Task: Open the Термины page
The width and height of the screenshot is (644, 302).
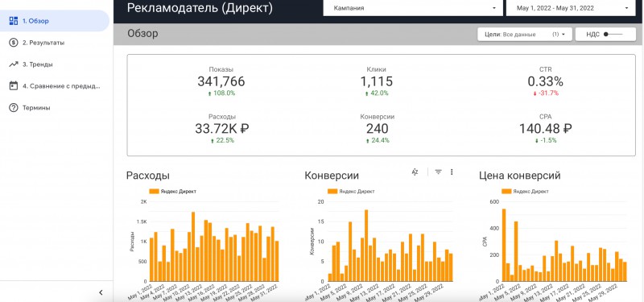Action: [36, 108]
